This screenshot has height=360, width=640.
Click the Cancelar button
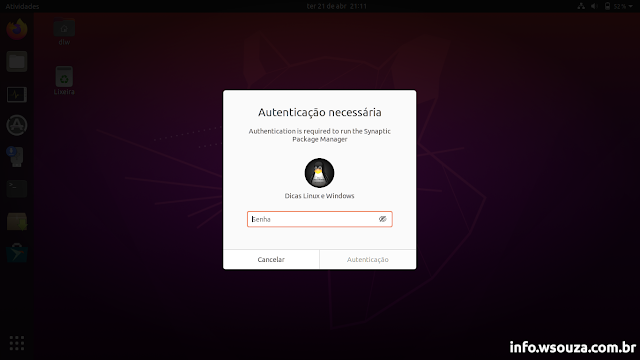point(271,260)
